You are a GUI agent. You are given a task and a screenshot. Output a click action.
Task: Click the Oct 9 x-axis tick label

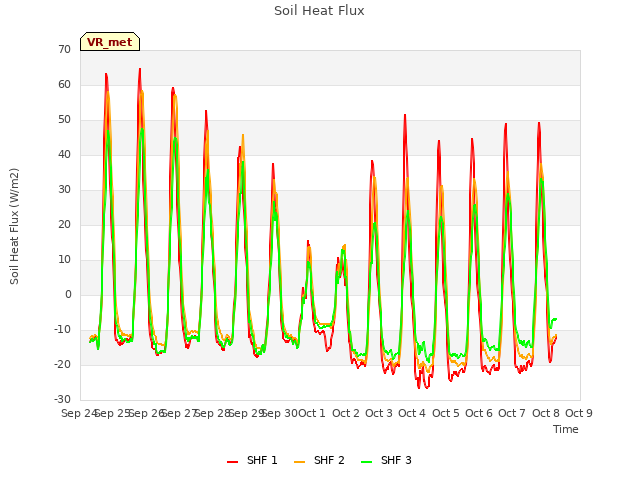click(578, 413)
